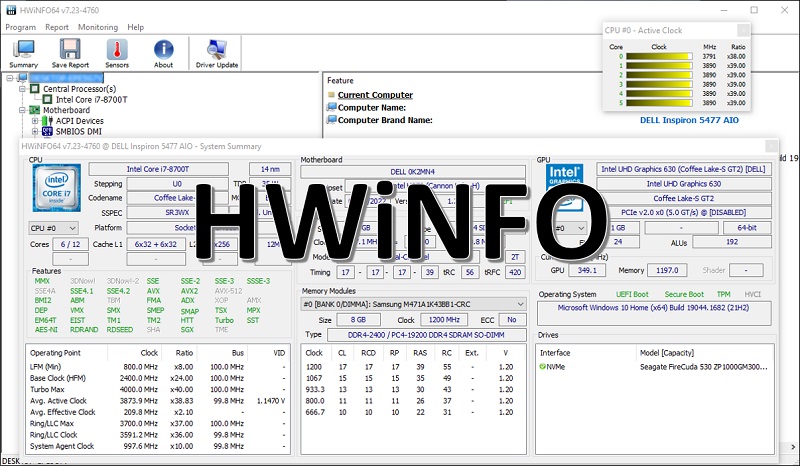Expand the SMBIOS DMI tree node

[x=35, y=132]
